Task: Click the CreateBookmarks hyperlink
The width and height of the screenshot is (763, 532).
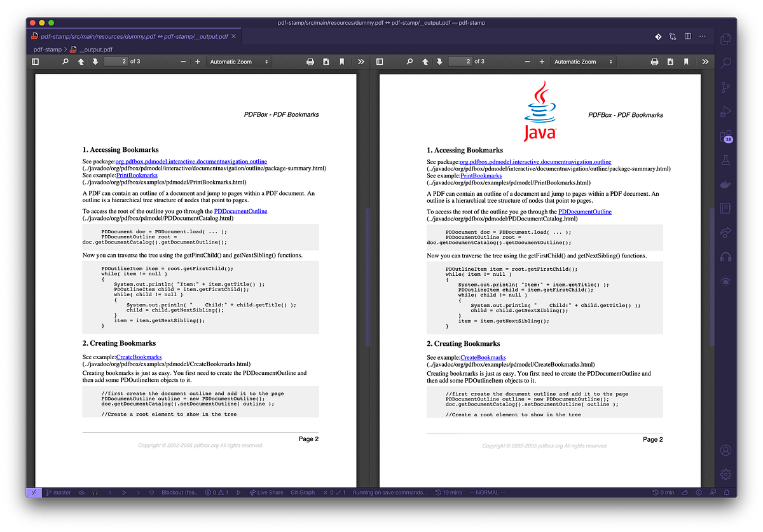Action: click(139, 357)
